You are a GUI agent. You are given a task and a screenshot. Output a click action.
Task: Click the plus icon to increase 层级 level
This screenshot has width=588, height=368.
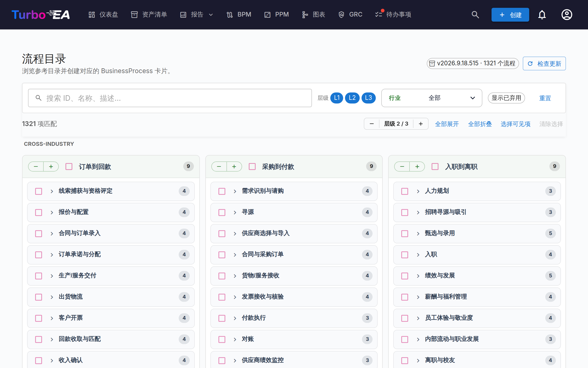421,124
